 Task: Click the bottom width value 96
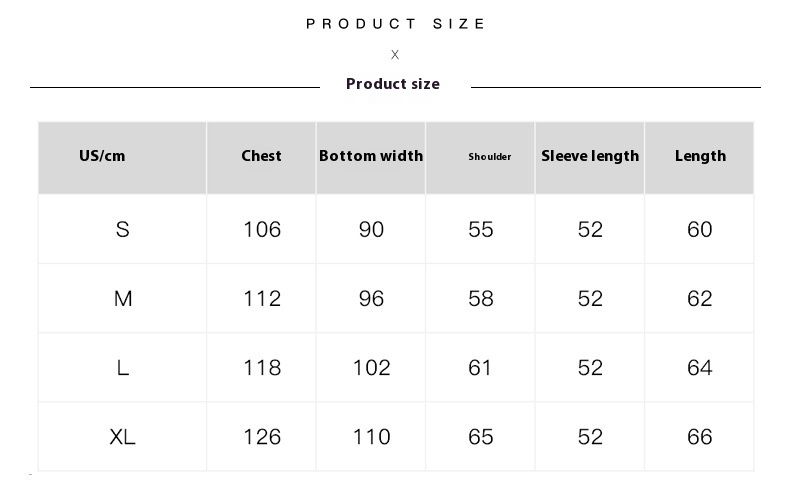tap(371, 299)
